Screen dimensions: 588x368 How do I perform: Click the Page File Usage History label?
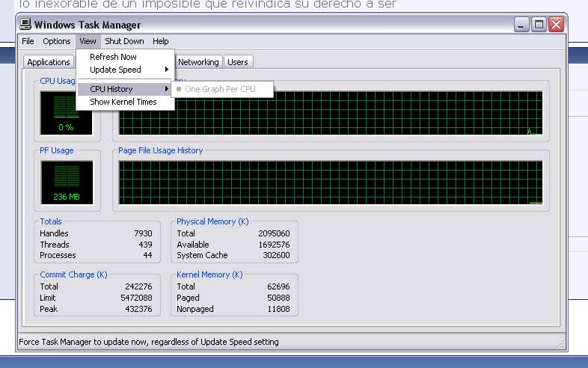point(161,150)
